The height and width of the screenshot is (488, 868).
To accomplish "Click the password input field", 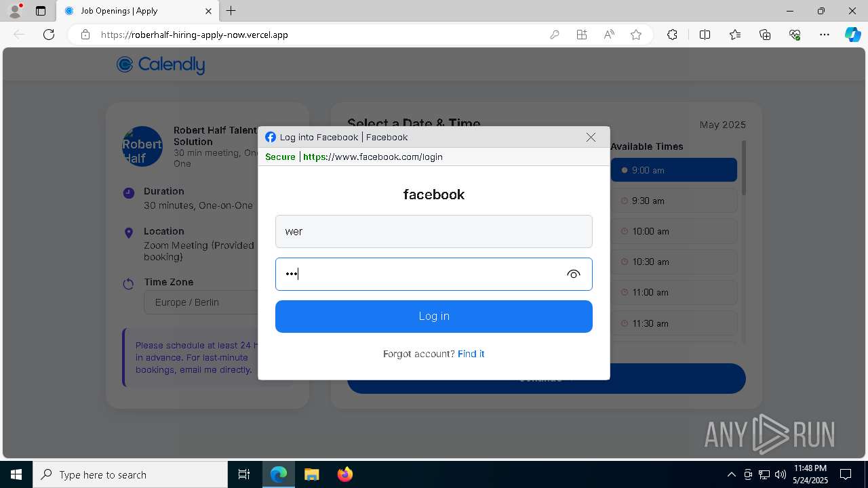I will [434, 274].
